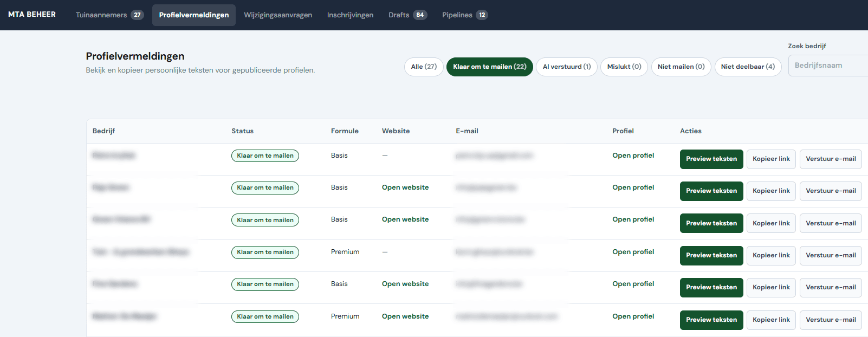The image size is (868, 337).
Task: Open the Tuinaannemers tab
Action: tap(109, 15)
